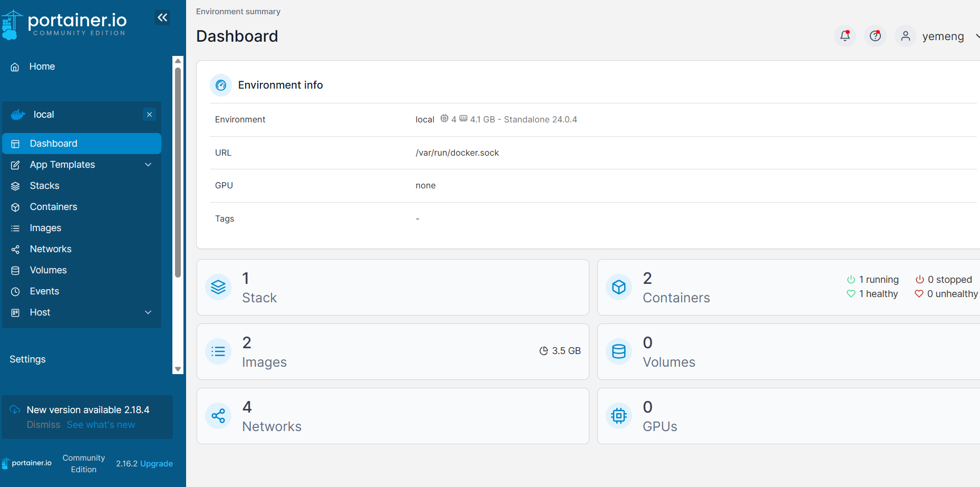Collapse the sidebar with double-chevron icon

(162, 17)
